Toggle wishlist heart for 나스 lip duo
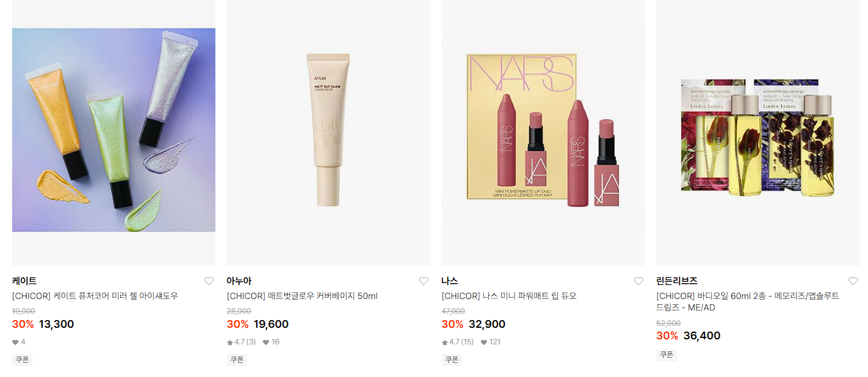 (x=639, y=281)
